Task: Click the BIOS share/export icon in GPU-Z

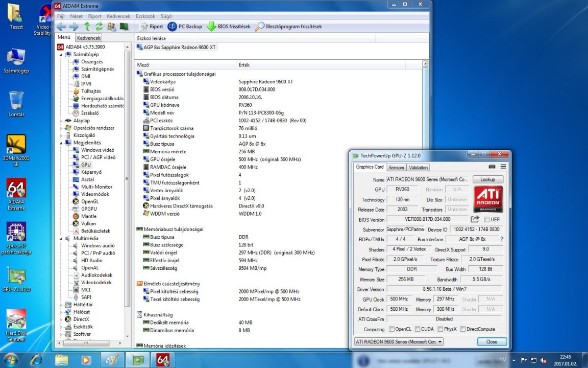Action: point(475,219)
